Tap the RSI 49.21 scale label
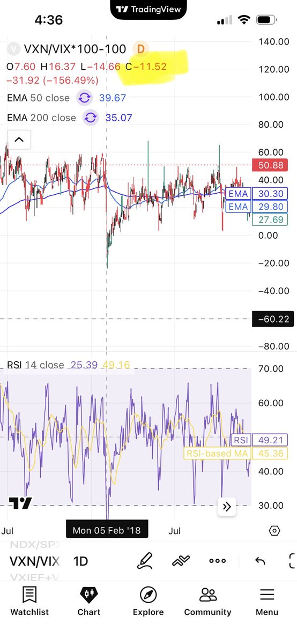This screenshot has width=297, height=644. [x=259, y=440]
